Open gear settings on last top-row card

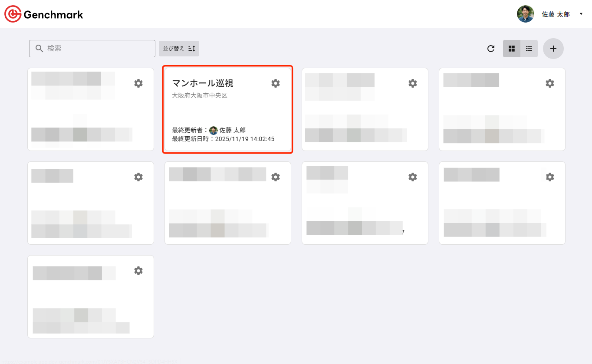[550, 83]
